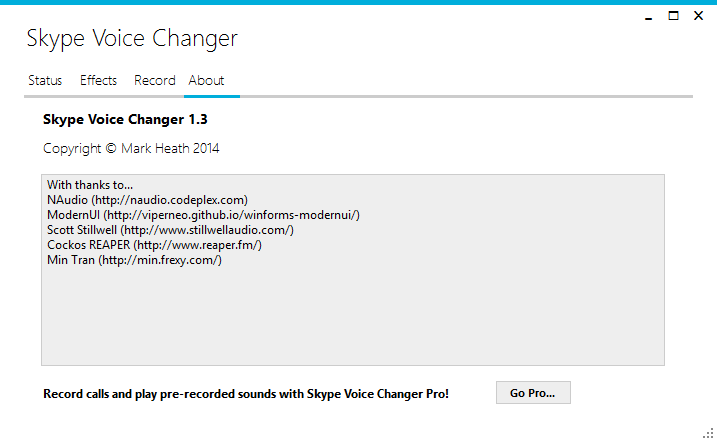Click the Cockos REAPER credit line
Image resolution: width=717 pixels, height=442 pixels.
[154, 245]
